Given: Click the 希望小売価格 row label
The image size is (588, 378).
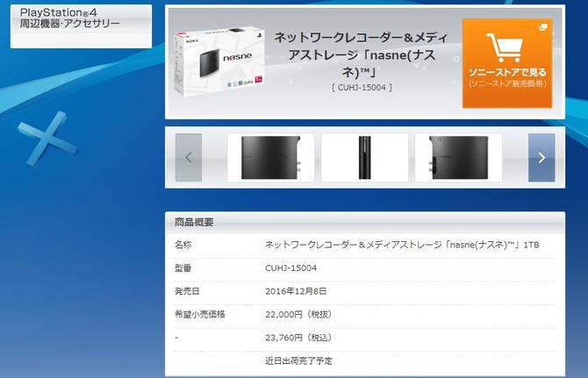Looking at the screenshot, I should tap(200, 314).
